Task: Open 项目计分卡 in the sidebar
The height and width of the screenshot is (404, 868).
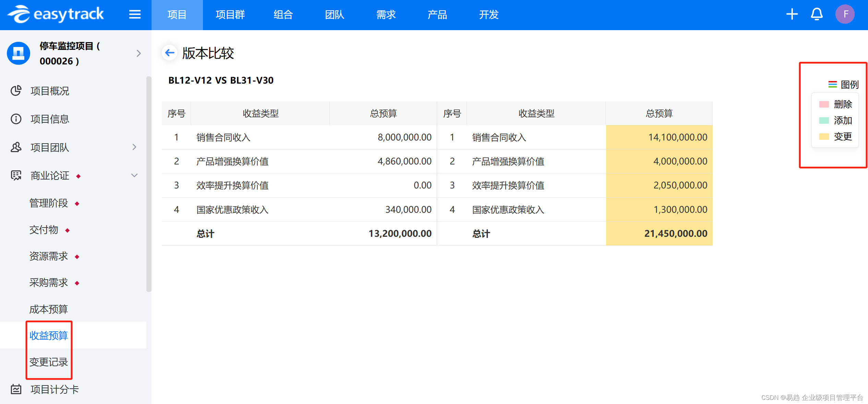Action: point(55,389)
